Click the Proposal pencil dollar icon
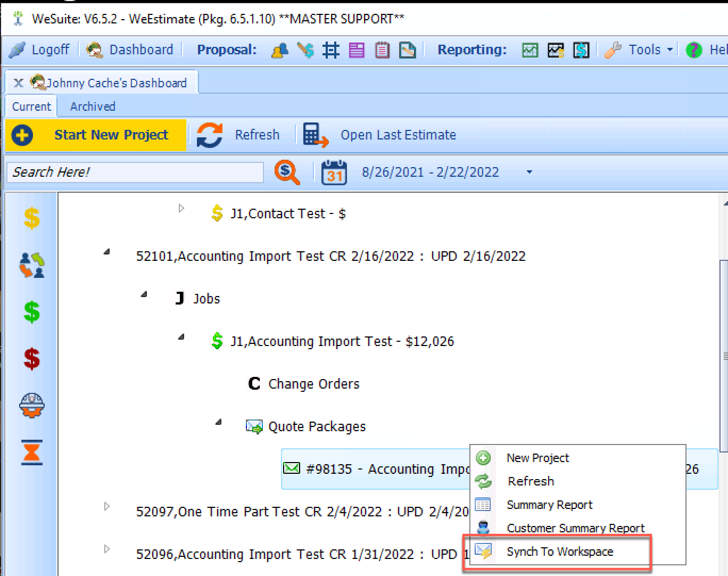The height and width of the screenshot is (576, 728). (305, 51)
